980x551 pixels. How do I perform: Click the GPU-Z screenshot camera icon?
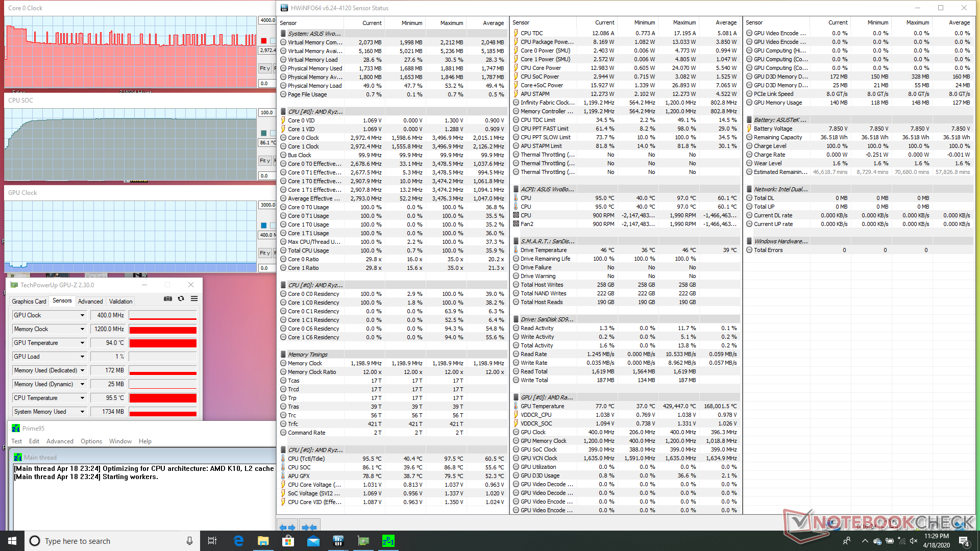click(x=167, y=299)
